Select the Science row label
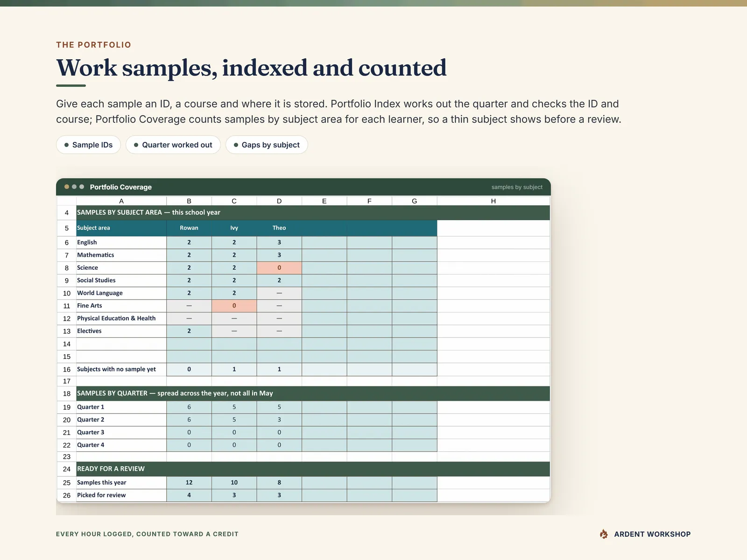The image size is (747, 560). coord(121,268)
